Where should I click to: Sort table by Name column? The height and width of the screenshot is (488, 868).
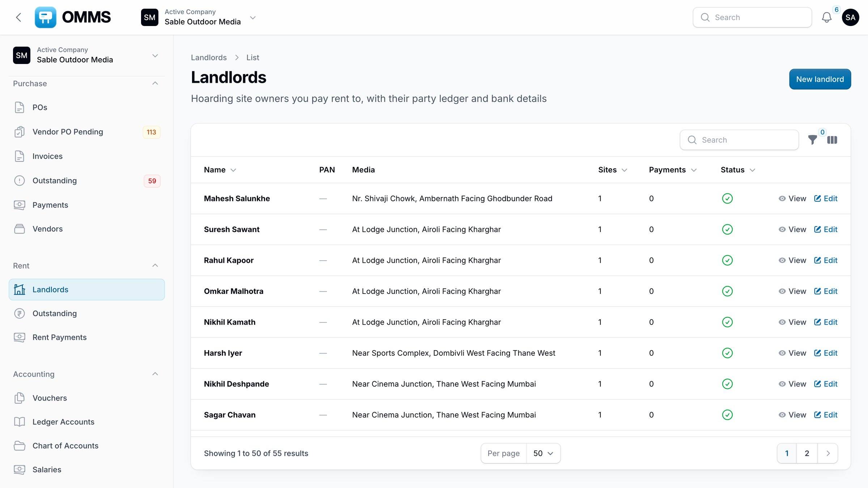220,170
